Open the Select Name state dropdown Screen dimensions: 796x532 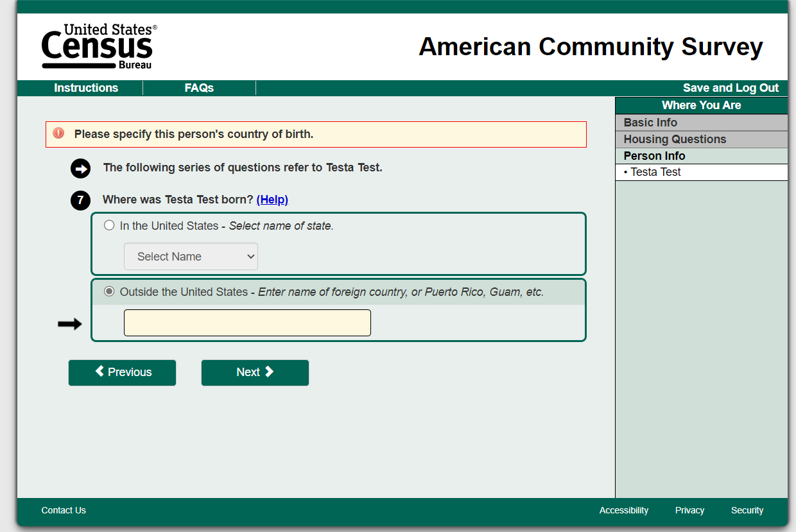click(x=191, y=257)
